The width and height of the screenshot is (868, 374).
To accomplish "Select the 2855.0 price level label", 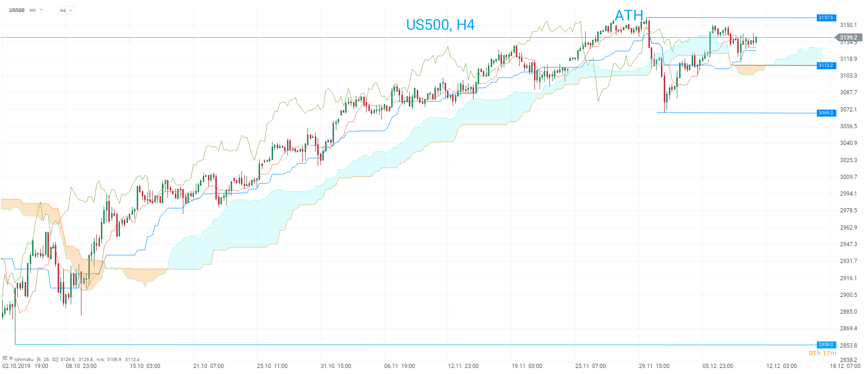I will coord(826,345).
